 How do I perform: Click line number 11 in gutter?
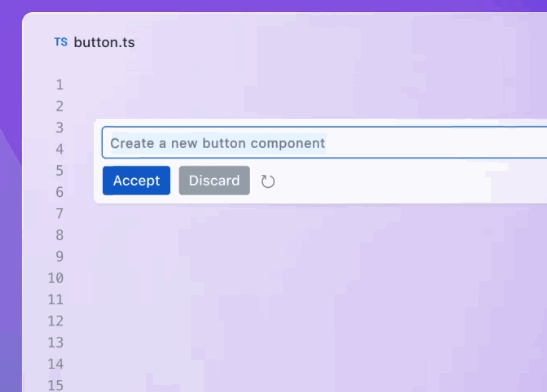56,300
